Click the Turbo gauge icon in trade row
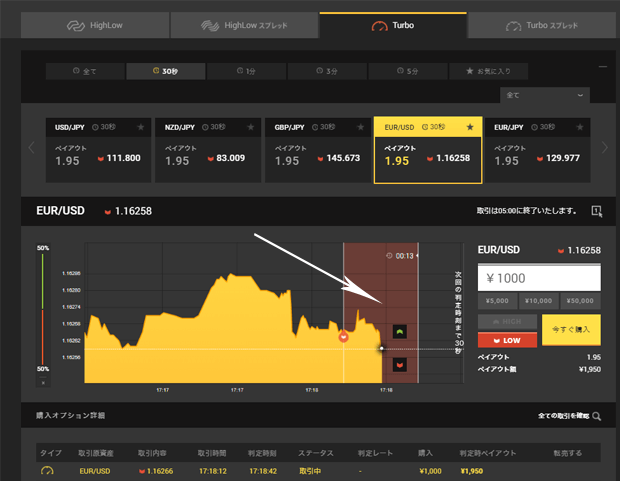 pyautogui.click(x=47, y=471)
